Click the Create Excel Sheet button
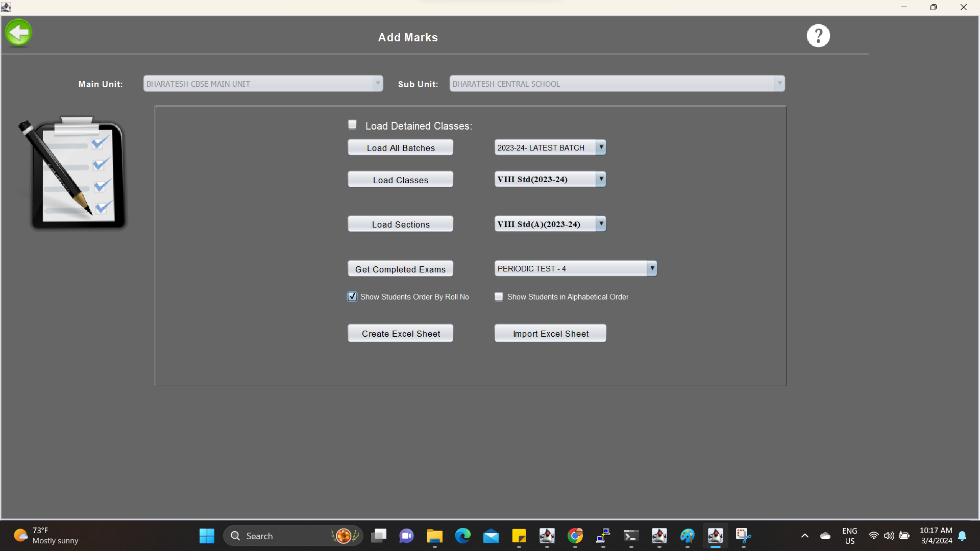This screenshot has width=980, height=551. [x=401, y=334]
